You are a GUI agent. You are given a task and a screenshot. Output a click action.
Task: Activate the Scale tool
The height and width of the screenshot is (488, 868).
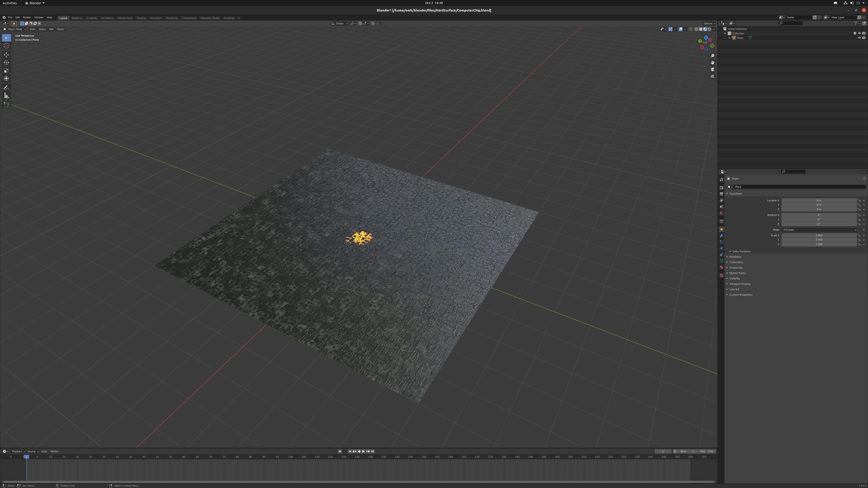tap(6, 70)
